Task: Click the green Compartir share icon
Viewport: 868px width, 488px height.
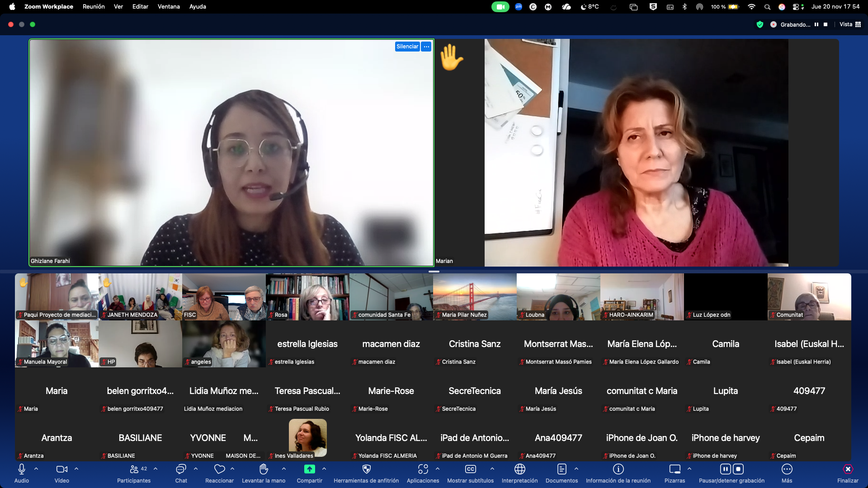Action: 309,469
